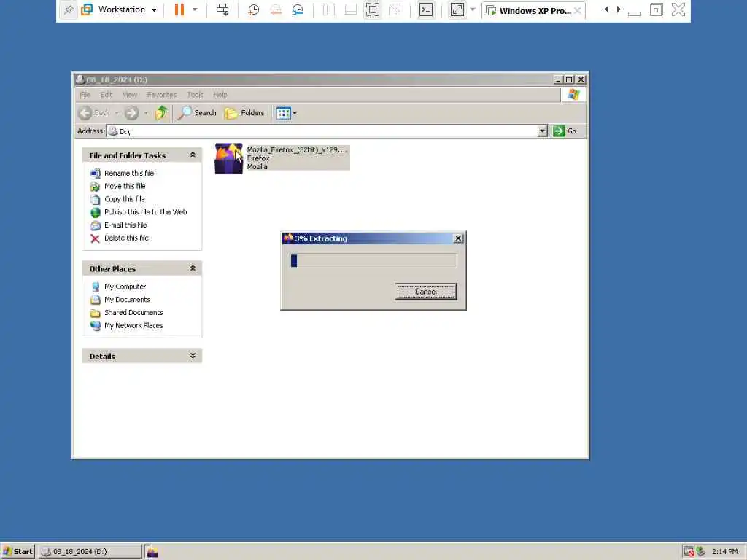The height and width of the screenshot is (560, 747).
Task: Open My Network Places link
Action: [133, 326]
